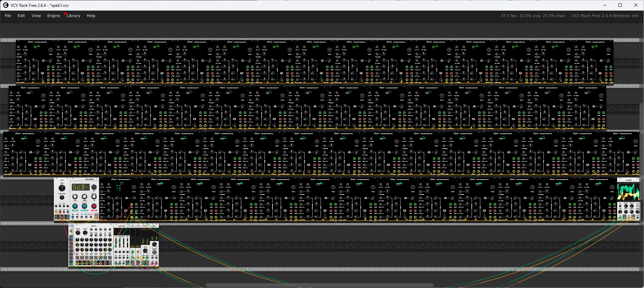Click the ADSR EG GATE input jack

(120, 264)
